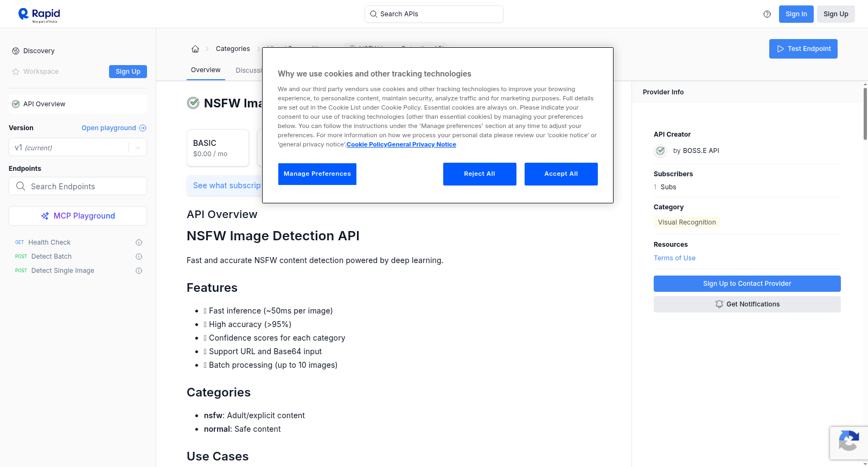This screenshot has height=467, width=868.
Task: Open Categories in the breadcrumb
Action: point(233,49)
